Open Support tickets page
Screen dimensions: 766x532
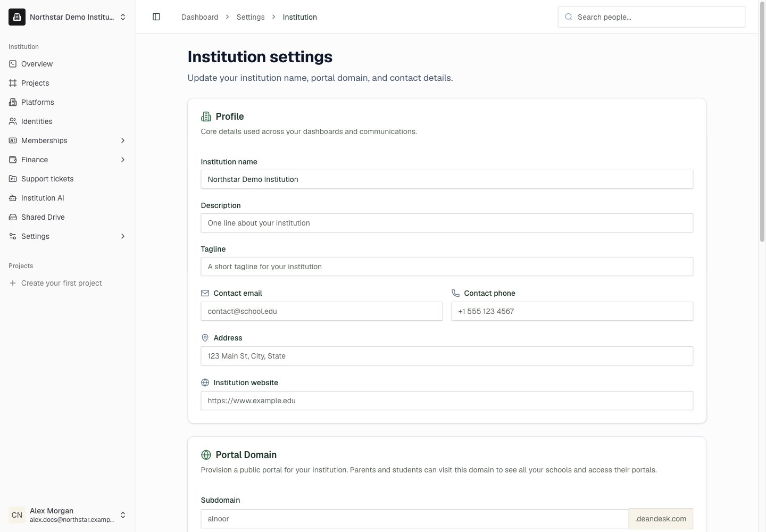[x=68, y=179]
